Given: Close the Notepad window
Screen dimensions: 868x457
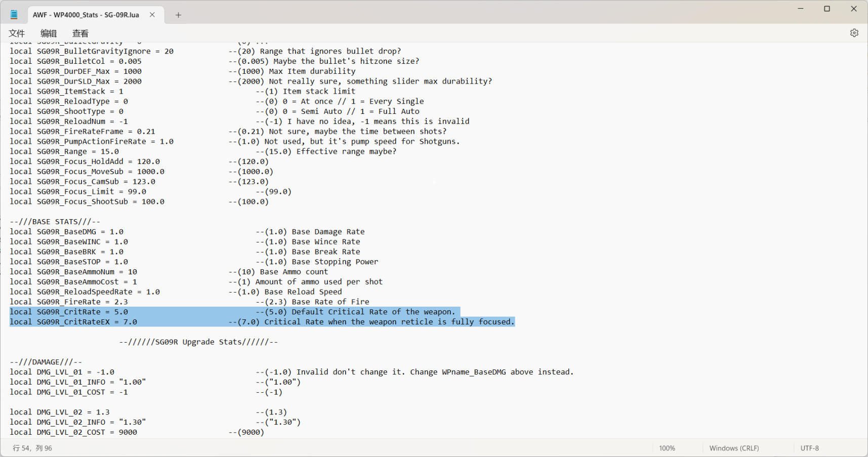Looking at the screenshot, I should [x=854, y=9].
